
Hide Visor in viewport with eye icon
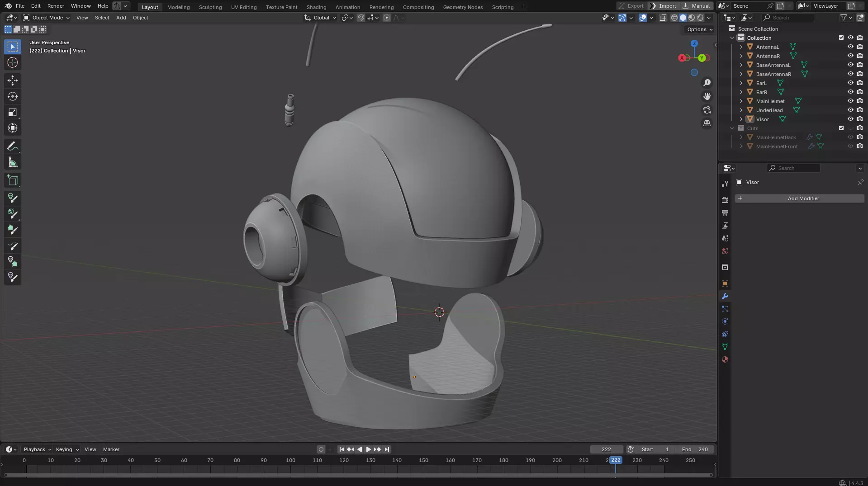(850, 119)
